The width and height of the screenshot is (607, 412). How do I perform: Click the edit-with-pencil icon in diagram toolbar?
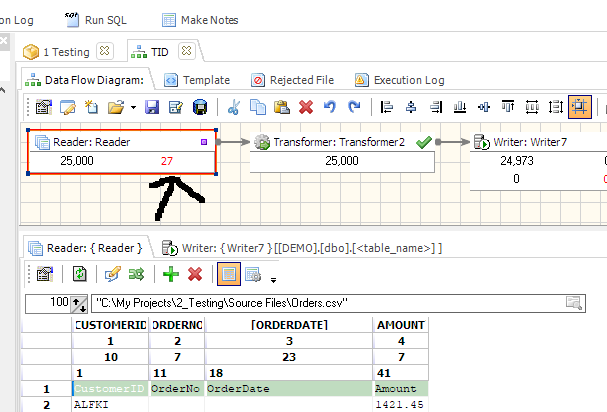(68, 107)
